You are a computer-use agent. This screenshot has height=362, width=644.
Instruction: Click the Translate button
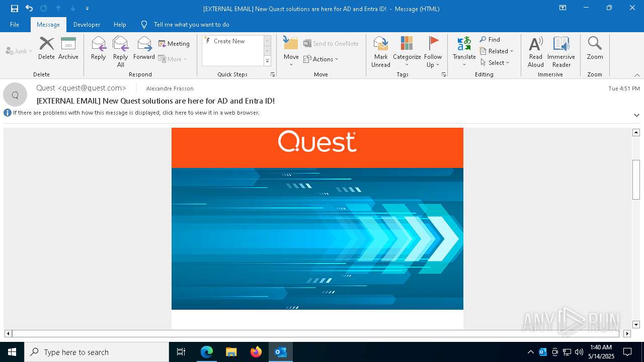point(464,51)
